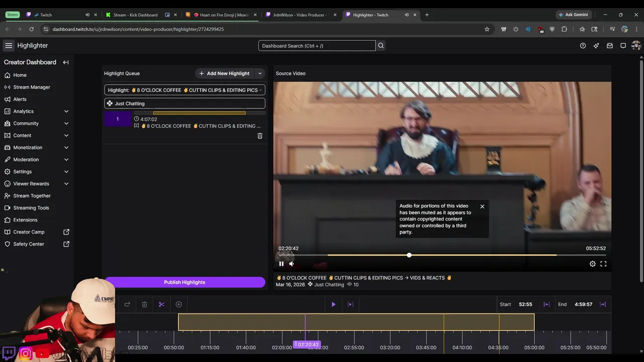Open the help question-mark icon
The image size is (644, 362).
point(583,46)
